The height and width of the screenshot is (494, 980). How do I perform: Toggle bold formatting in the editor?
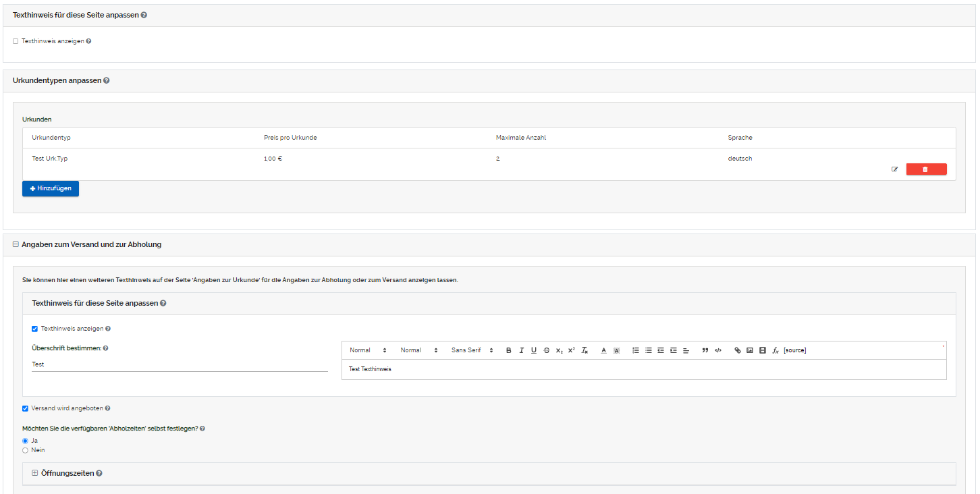pos(509,350)
